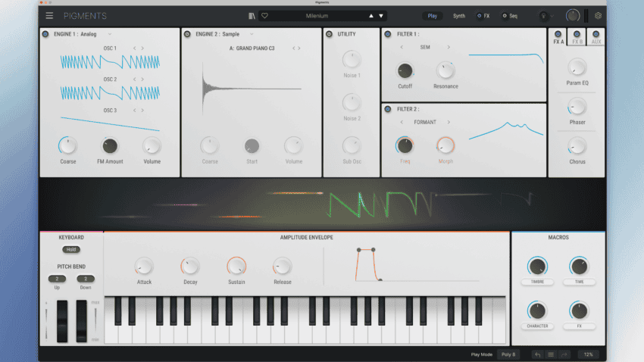The image size is (644, 362).
Task: Open the hamburger main menu
Action: click(49, 16)
